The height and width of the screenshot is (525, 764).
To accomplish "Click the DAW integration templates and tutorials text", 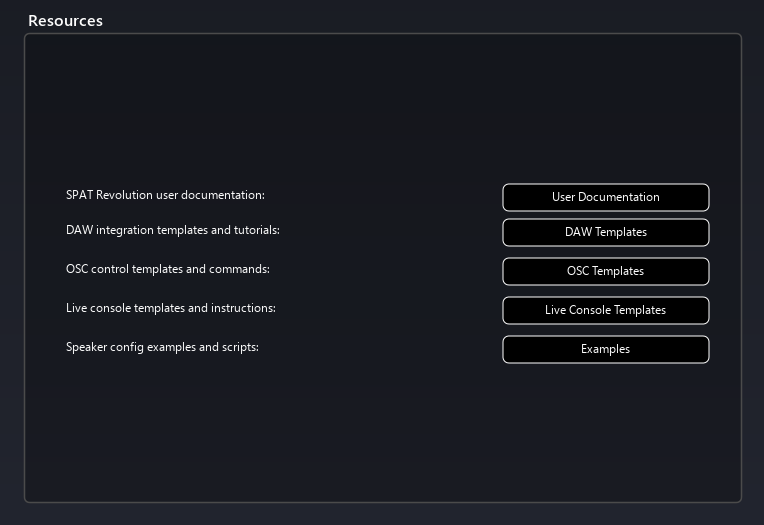I will [x=173, y=230].
